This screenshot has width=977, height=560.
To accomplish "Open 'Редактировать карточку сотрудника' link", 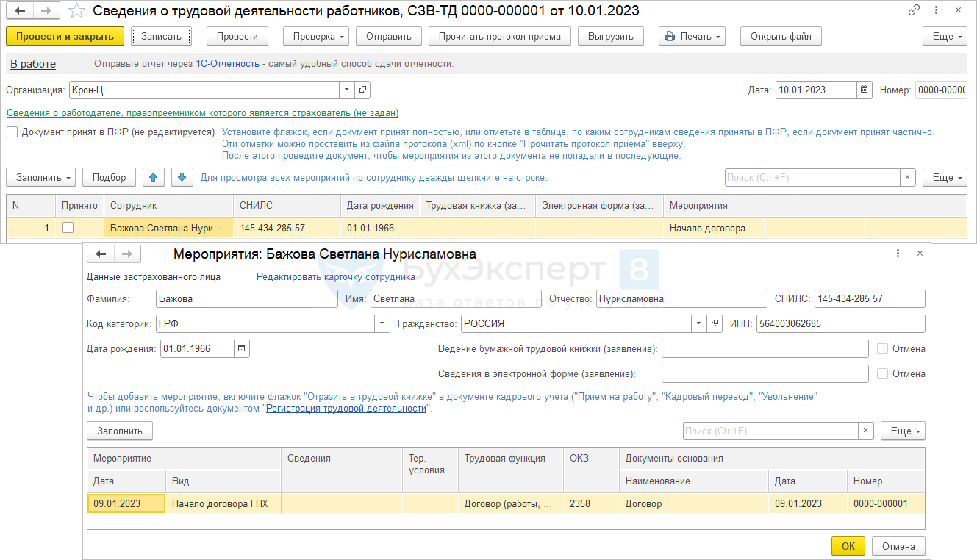I will [335, 277].
